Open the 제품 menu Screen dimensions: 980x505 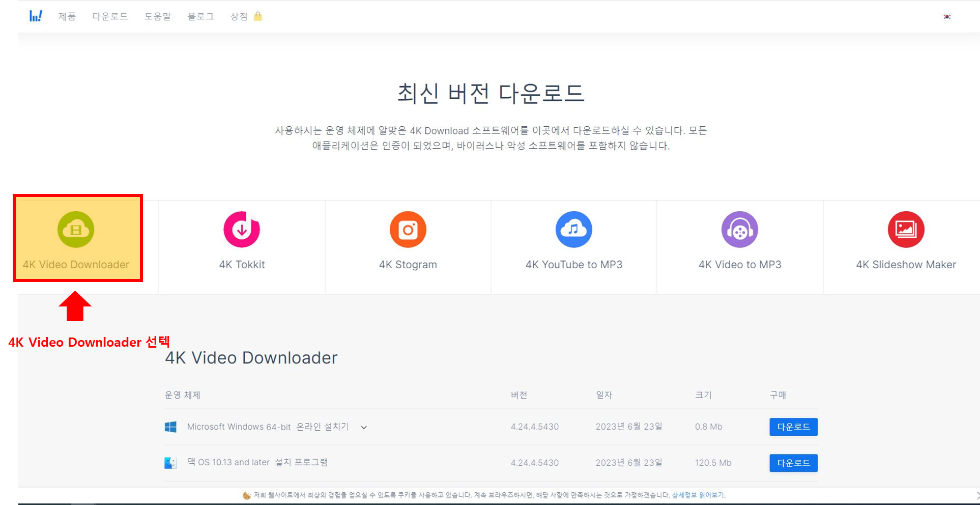coord(67,16)
